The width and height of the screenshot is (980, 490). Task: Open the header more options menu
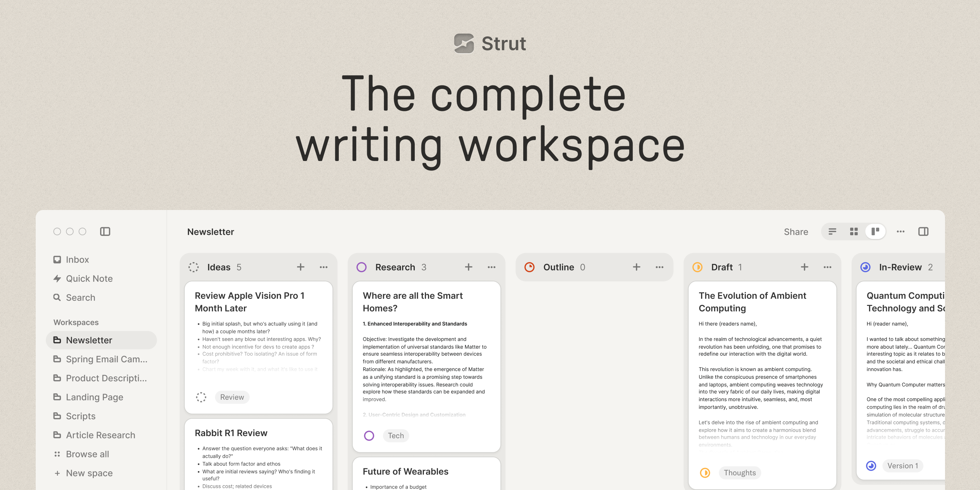901,231
